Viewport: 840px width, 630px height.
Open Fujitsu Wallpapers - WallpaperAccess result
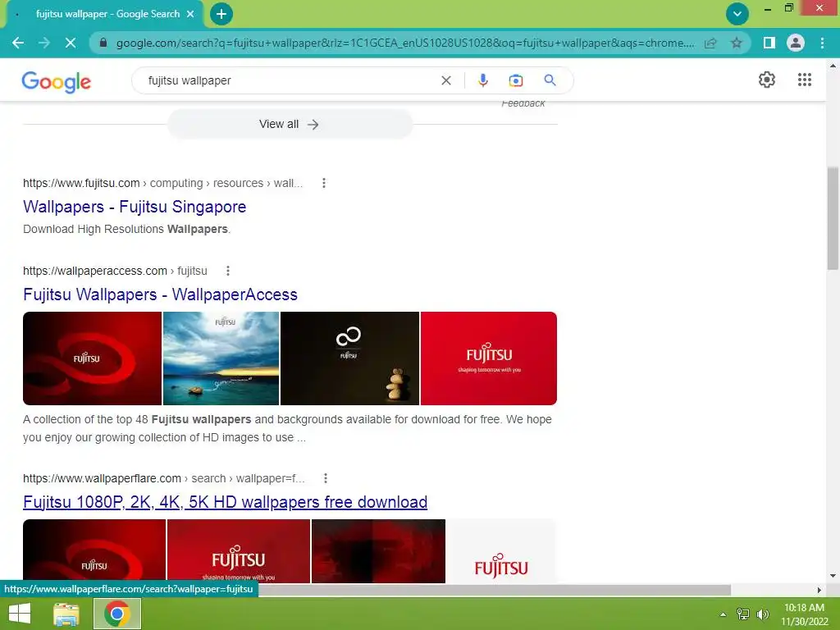[x=160, y=294]
